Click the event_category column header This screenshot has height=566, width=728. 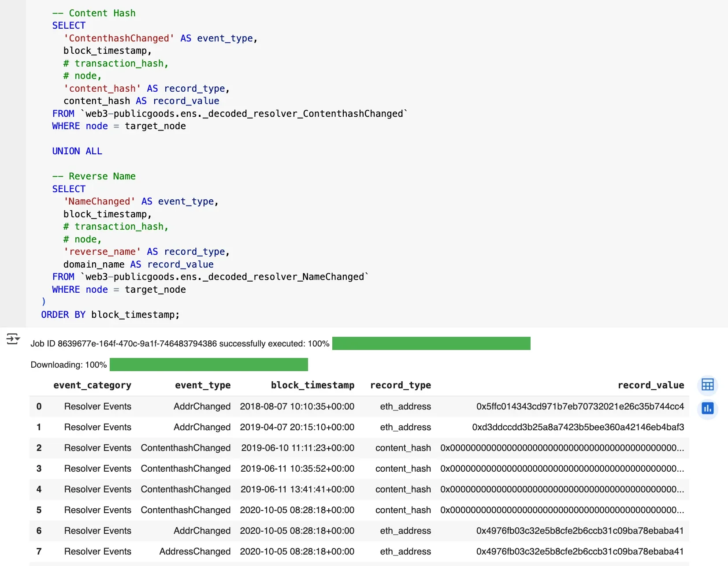coord(92,385)
